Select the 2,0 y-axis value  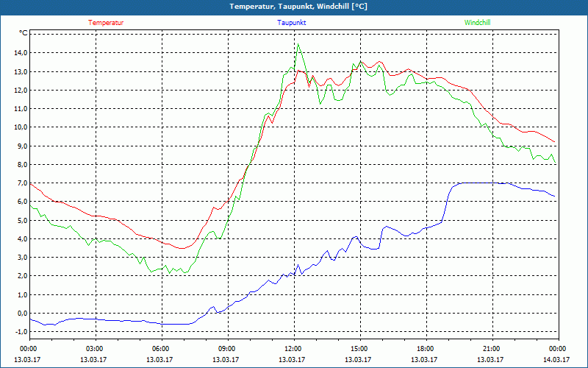pyautogui.click(x=22, y=276)
